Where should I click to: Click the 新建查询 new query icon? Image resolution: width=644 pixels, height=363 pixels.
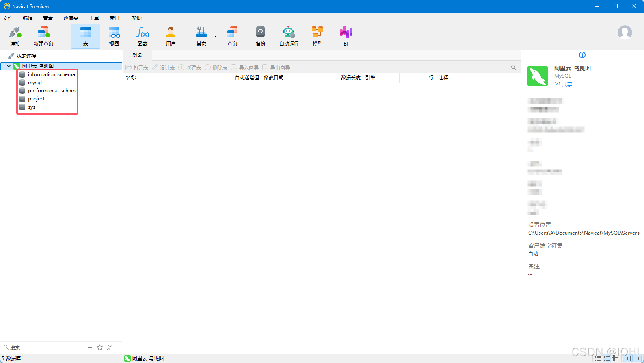pyautogui.click(x=43, y=36)
